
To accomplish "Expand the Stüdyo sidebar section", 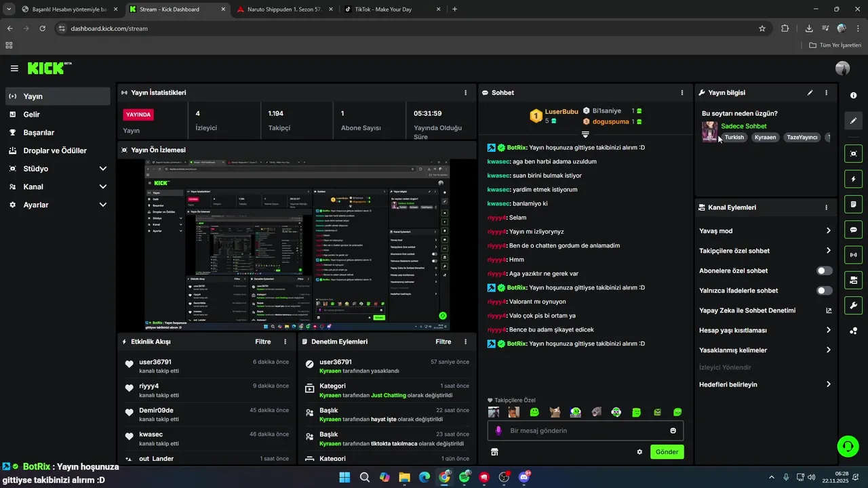I will (x=103, y=169).
